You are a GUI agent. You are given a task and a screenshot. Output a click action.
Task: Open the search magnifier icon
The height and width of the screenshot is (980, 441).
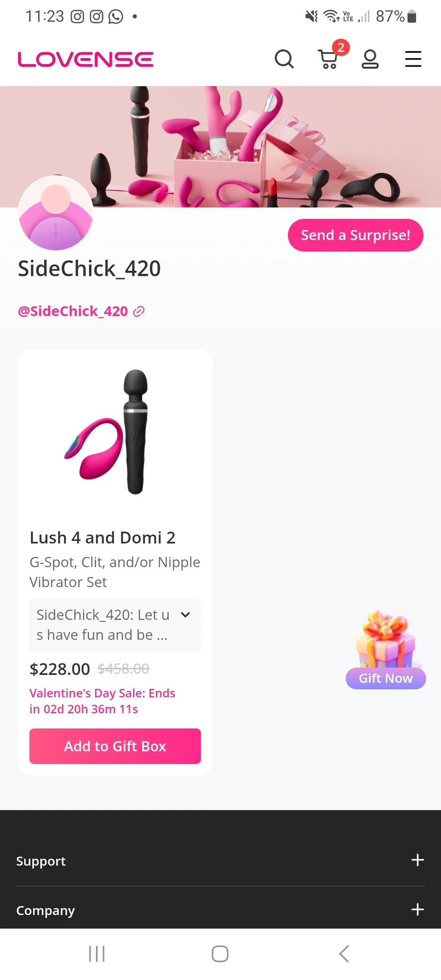click(284, 59)
